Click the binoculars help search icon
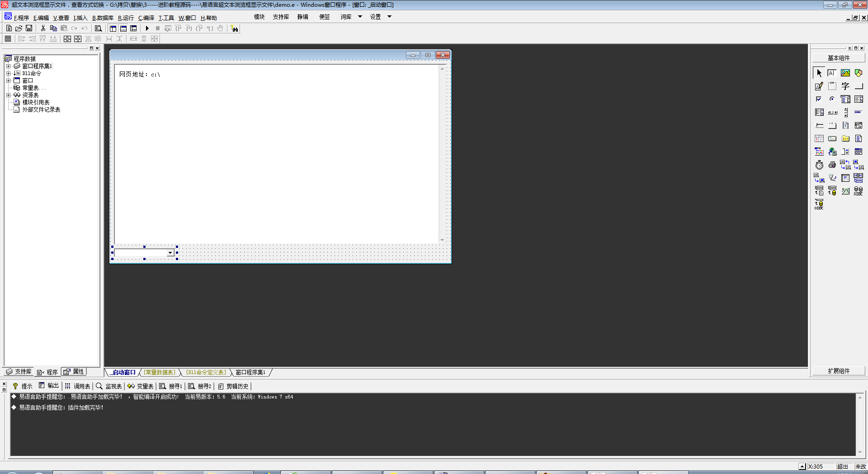This screenshot has width=868, height=474. pyautogui.click(x=234, y=28)
